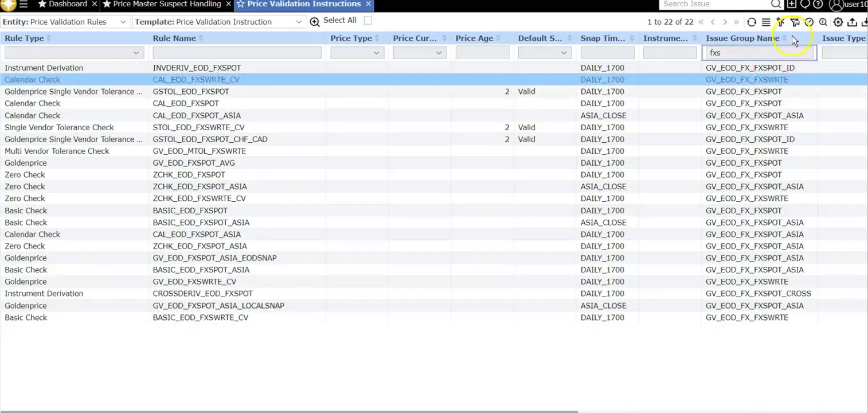
Task: Open the Template dropdown
Action: pos(220,22)
